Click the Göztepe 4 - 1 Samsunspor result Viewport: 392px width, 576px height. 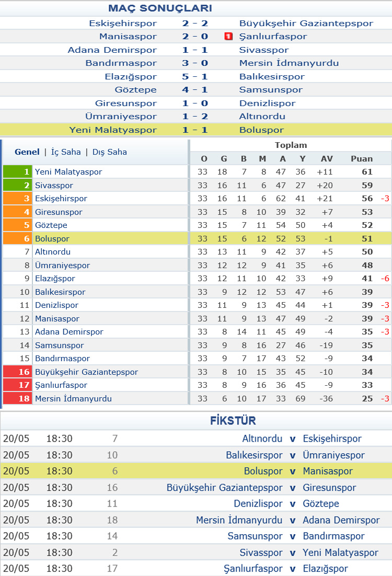point(195,90)
